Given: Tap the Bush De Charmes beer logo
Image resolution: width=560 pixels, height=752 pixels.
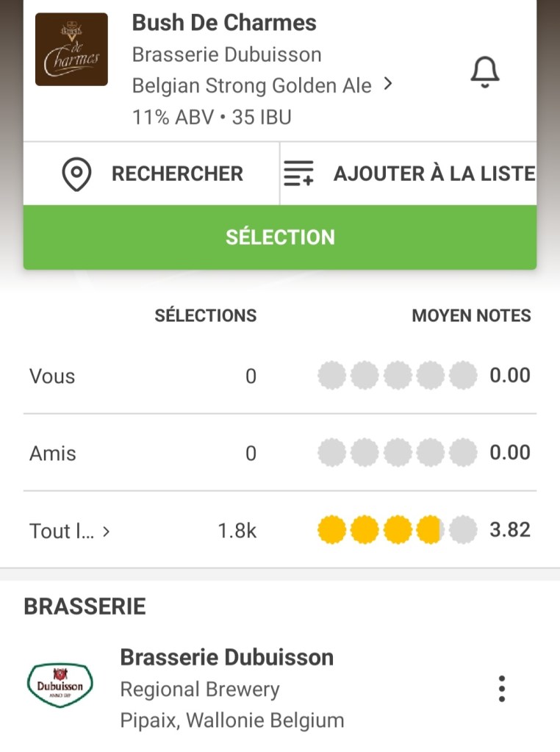Looking at the screenshot, I should pyautogui.click(x=71, y=49).
